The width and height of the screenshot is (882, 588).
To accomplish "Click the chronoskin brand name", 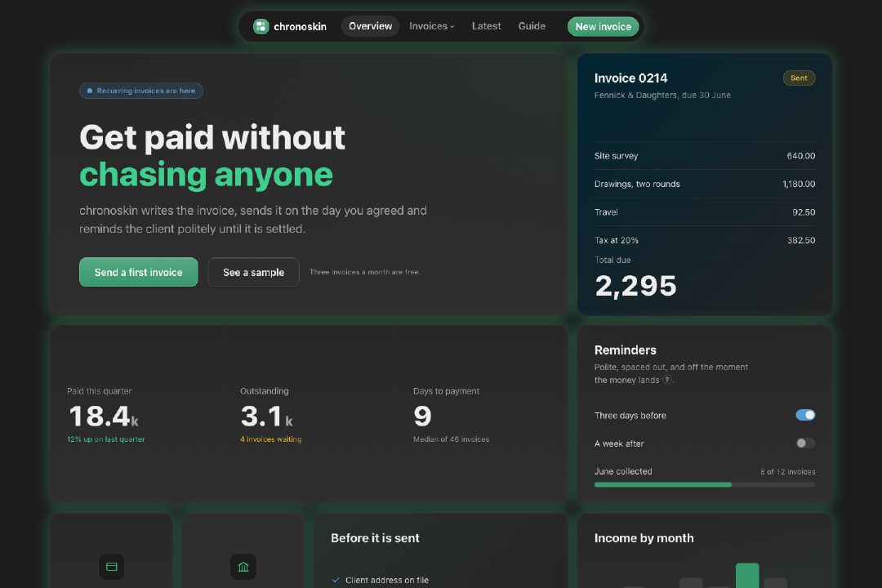I will [x=300, y=26].
